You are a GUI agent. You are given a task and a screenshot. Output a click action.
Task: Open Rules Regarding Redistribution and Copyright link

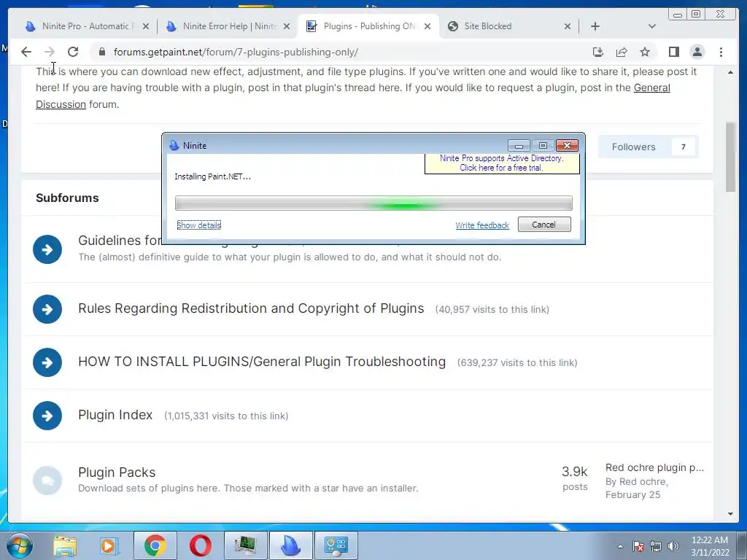(x=251, y=308)
